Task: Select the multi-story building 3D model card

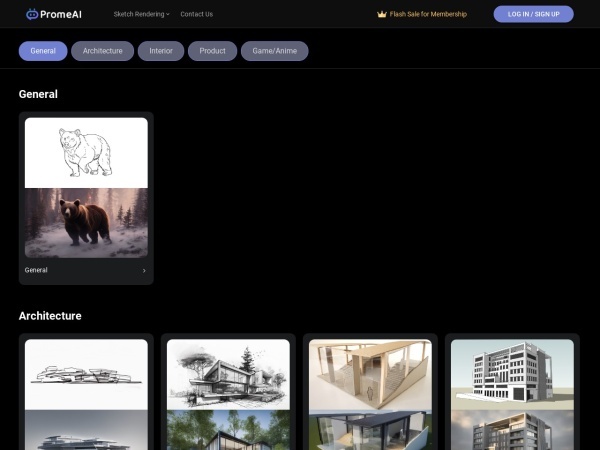Action: [512, 374]
